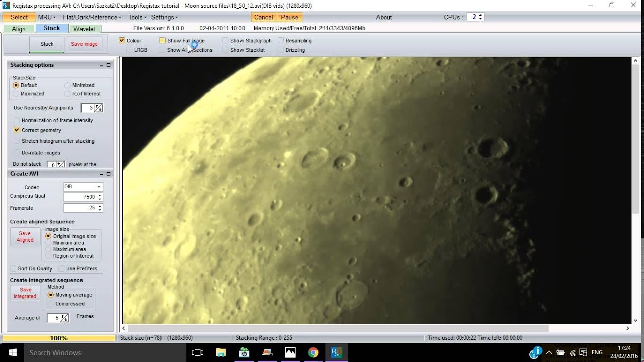Open the Settings dropdown
644x362 pixels.
click(165, 17)
